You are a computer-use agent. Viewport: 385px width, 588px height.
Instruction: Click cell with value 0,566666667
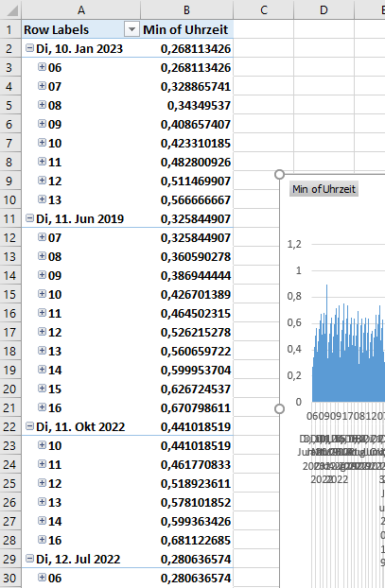187,199
